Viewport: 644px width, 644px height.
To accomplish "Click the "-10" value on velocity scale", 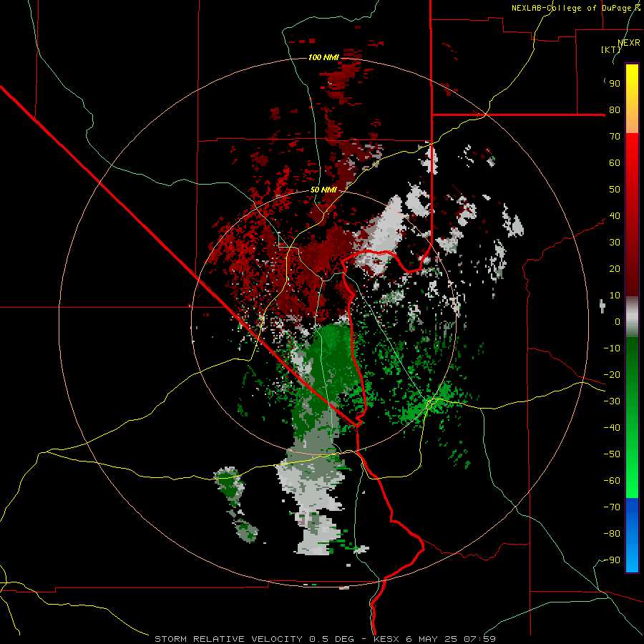I will tap(612, 348).
